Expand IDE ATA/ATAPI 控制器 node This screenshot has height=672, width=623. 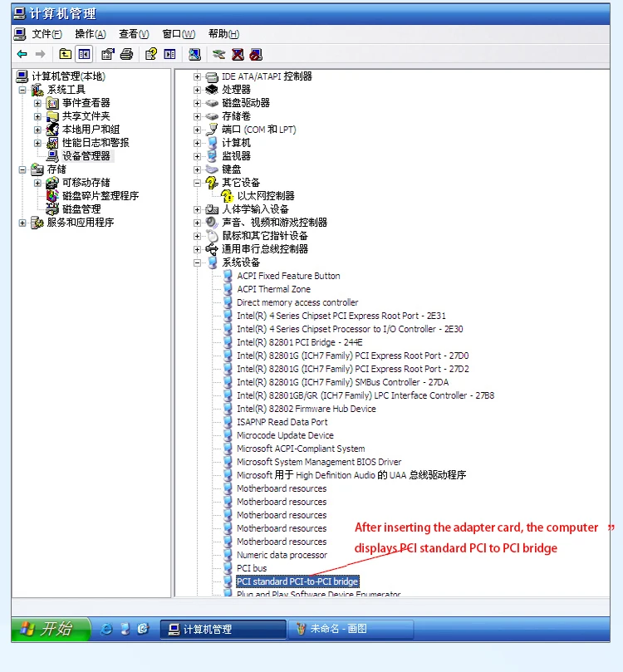pos(197,76)
